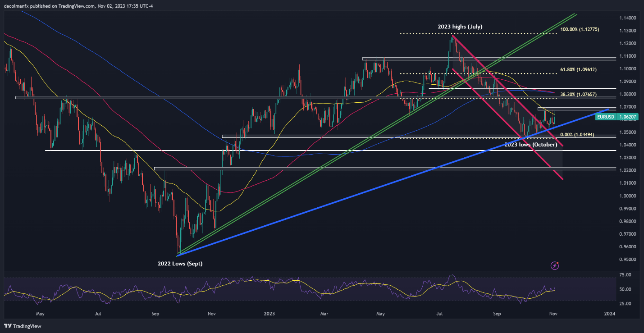Click the lightning flash icon near chart bottom

click(x=555, y=265)
